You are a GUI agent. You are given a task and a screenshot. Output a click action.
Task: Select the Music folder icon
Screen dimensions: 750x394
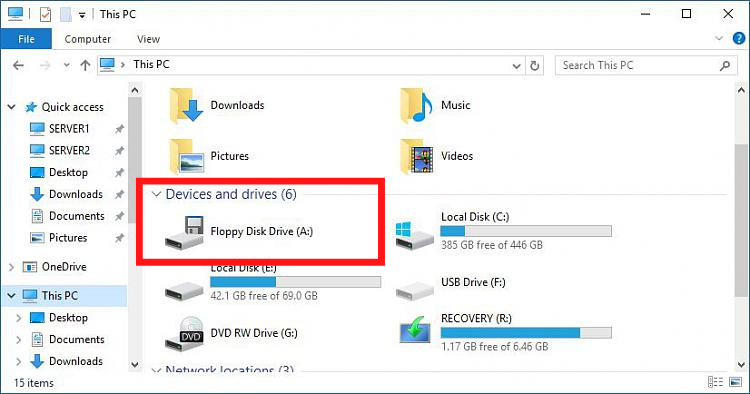[416, 105]
